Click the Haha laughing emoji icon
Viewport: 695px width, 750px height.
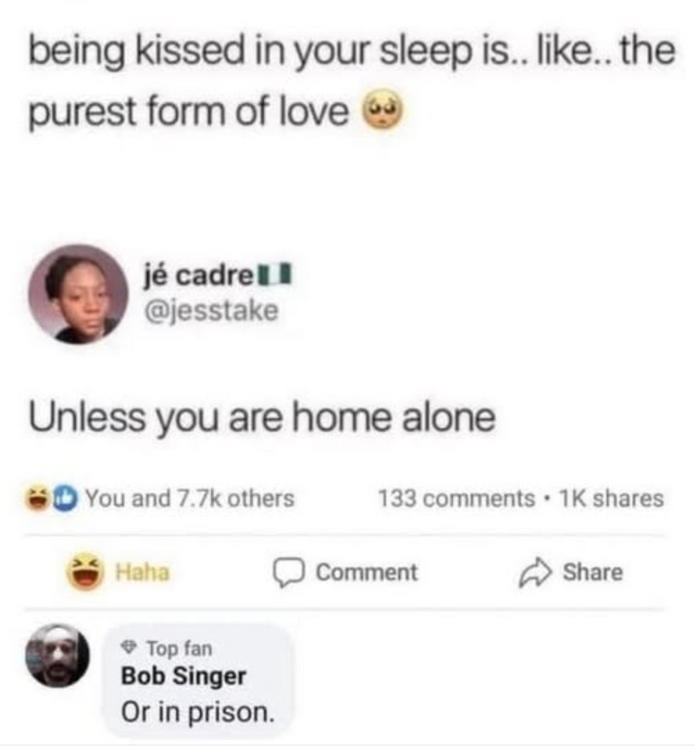(85, 571)
